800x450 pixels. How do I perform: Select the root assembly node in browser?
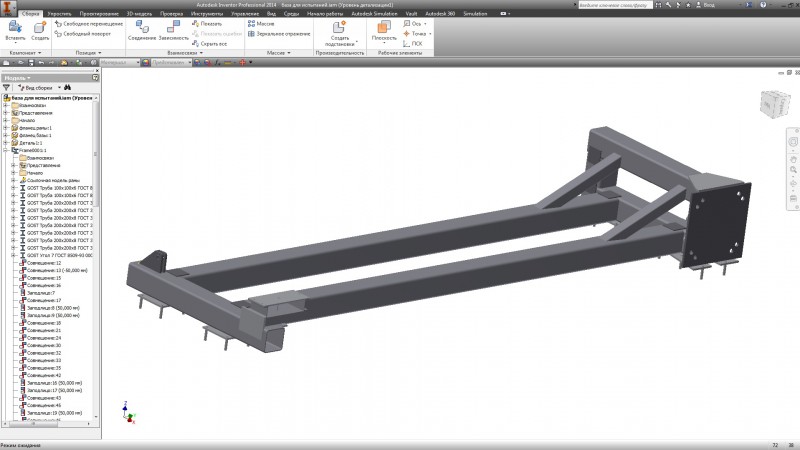pyautogui.click(x=48, y=98)
